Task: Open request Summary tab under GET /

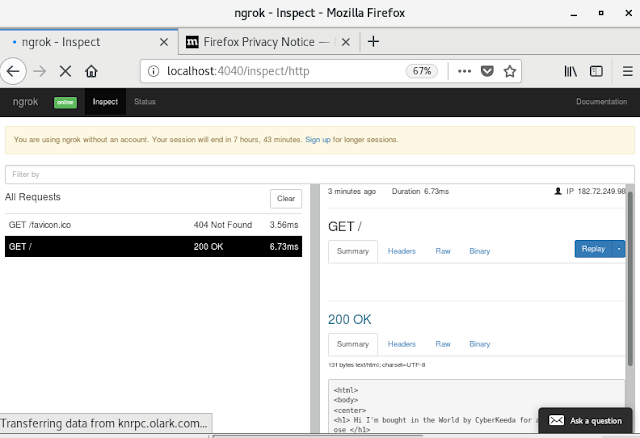Action: click(x=353, y=251)
